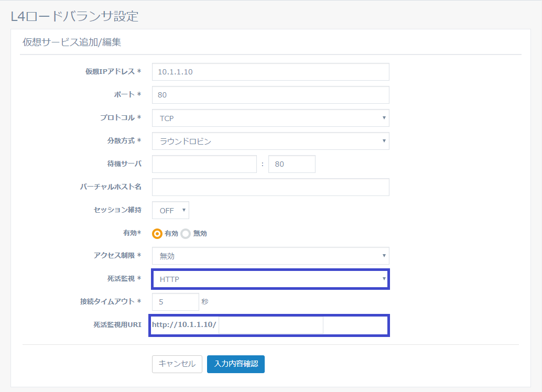The image size is (542, 392).
Task: Click the 入力内容確認 button
Action: pos(235,364)
